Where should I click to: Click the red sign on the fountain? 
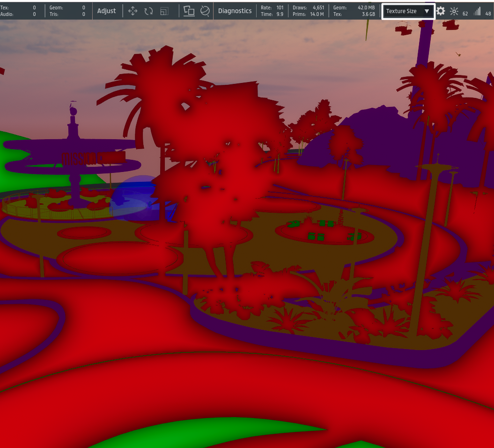click(93, 158)
